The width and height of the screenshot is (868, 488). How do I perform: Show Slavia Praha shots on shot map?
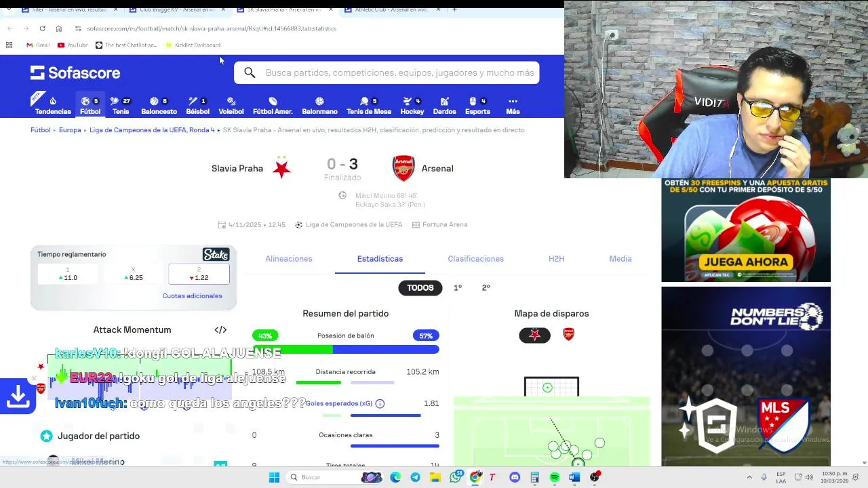tap(535, 335)
